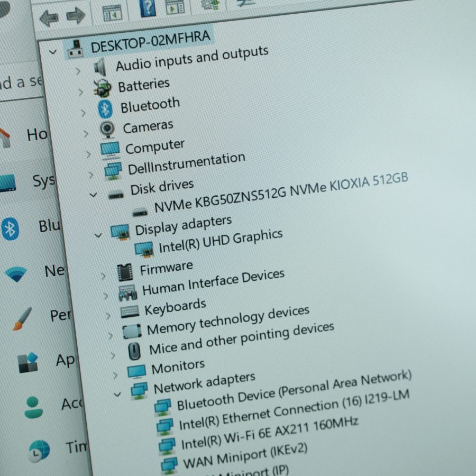Collapse the Network adapters category
Image resolution: width=476 pixels, height=476 pixels.
[x=117, y=395]
